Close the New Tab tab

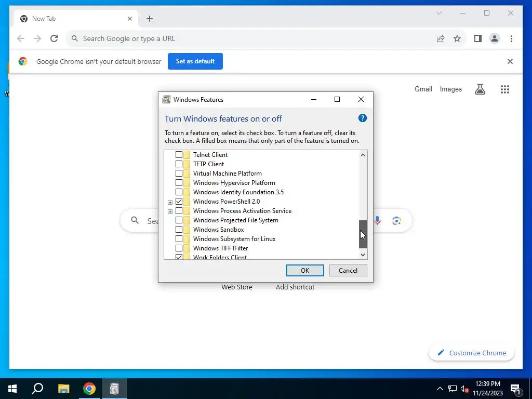point(129,19)
